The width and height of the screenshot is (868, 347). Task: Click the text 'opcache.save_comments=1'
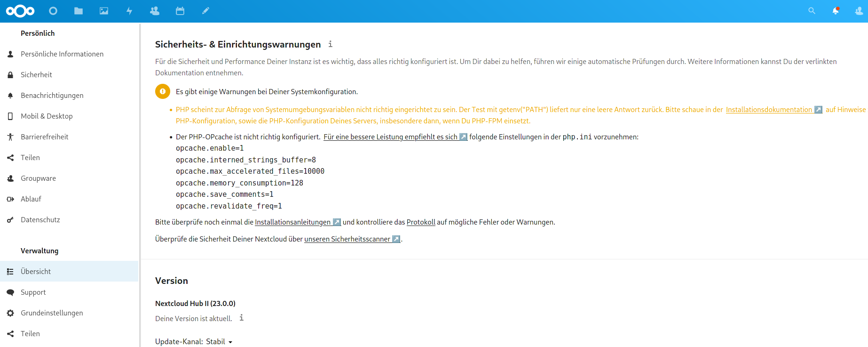[225, 194]
